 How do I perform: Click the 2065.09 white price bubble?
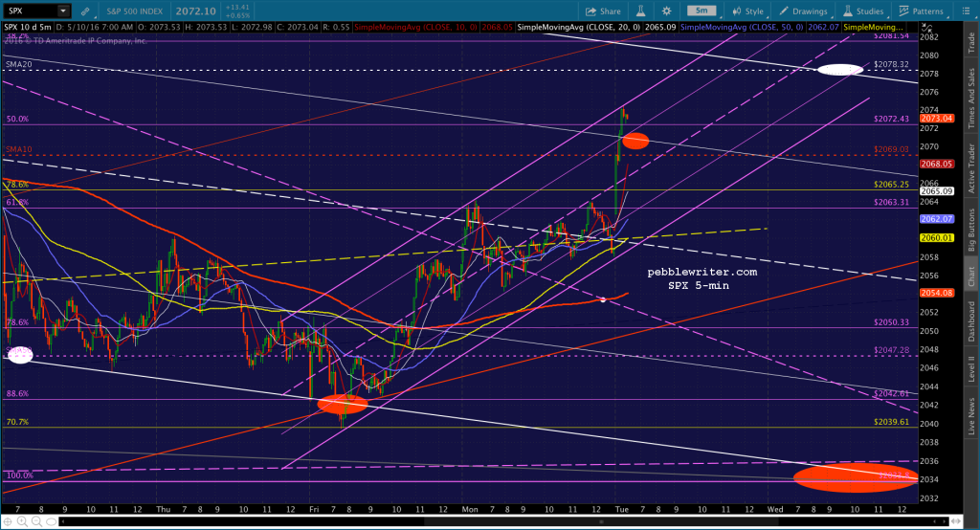click(x=936, y=191)
